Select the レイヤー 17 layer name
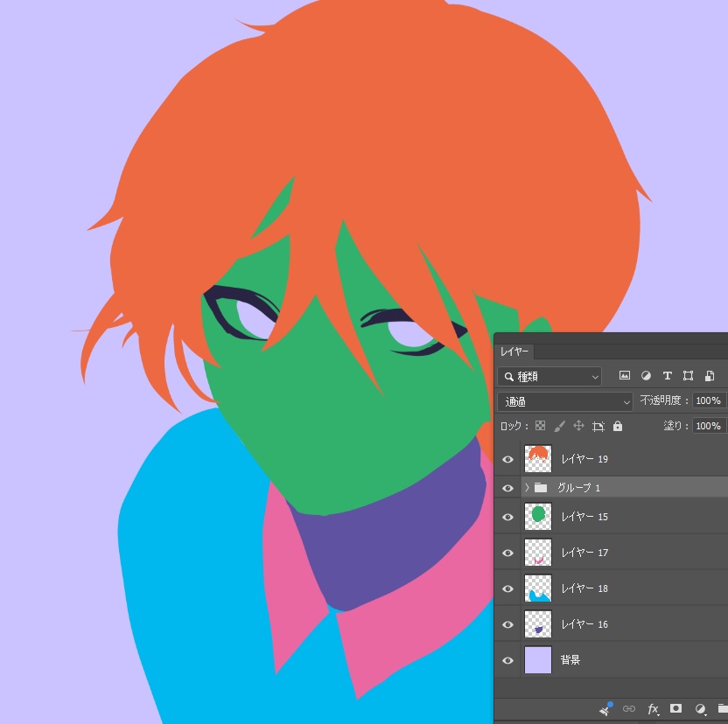This screenshot has width=728, height=724. tap(584, 553)
